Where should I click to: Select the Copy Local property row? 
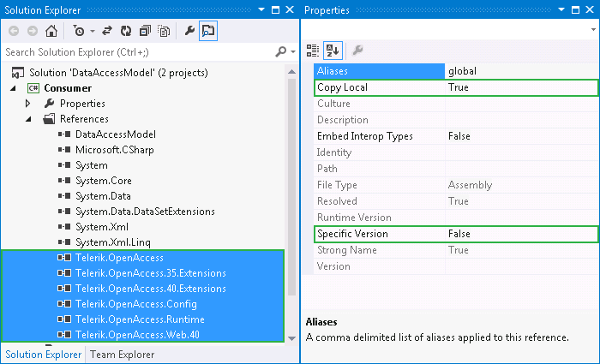coord(377,87)
